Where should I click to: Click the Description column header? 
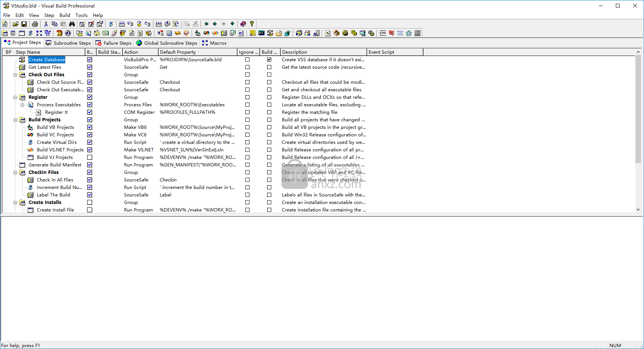click(324, 52)
